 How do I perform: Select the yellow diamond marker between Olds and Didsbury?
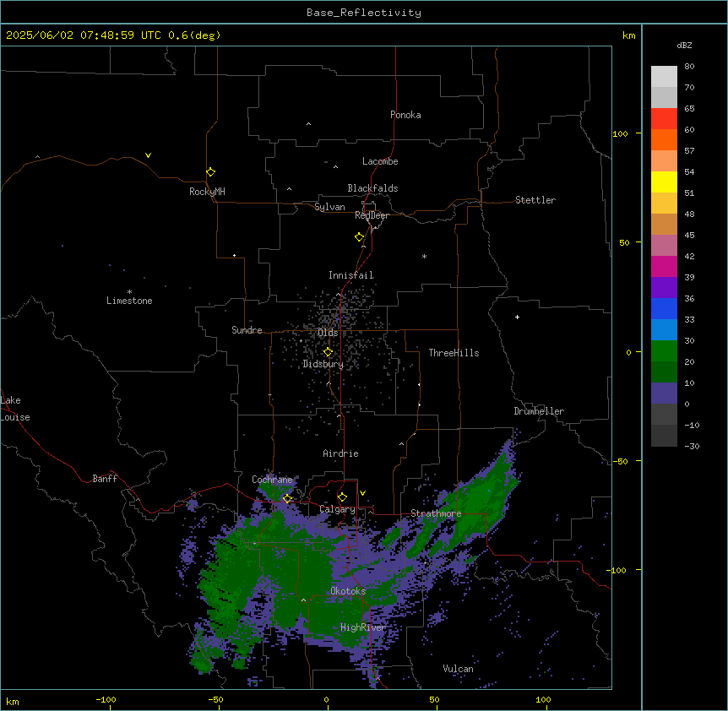click(x=329, y=352)
